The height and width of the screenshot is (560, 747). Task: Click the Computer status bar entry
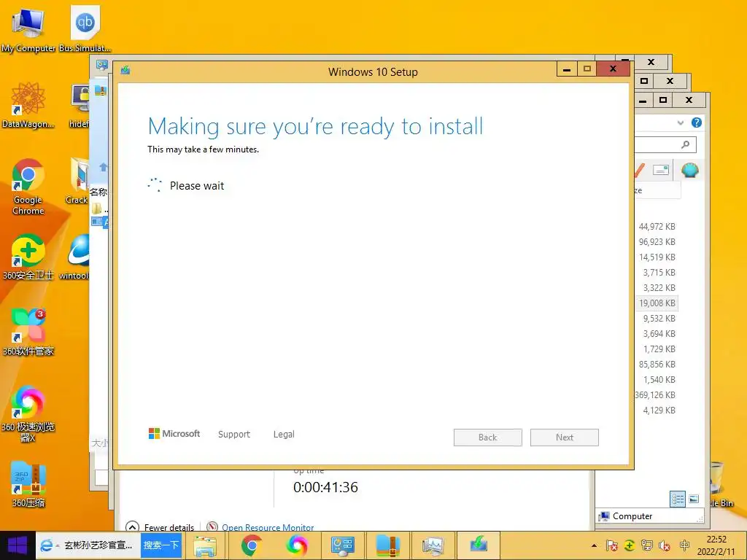coord(626,516)
